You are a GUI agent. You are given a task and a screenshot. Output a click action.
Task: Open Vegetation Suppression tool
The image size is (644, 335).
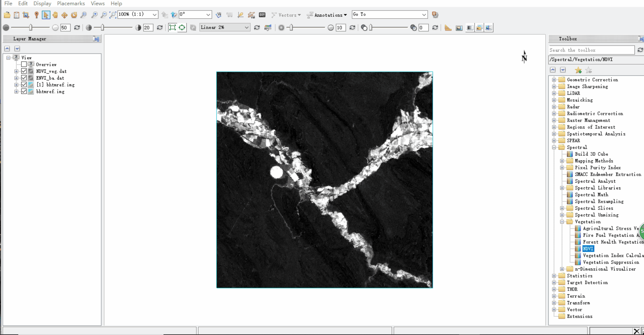point(611,262)
